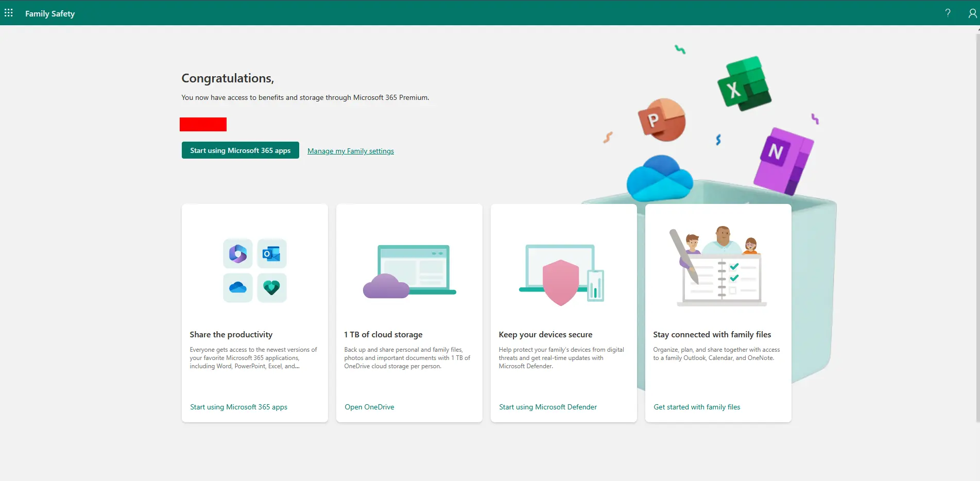
Task: Click Stay connected with family files heading
Action: click(x=712, y=335)
